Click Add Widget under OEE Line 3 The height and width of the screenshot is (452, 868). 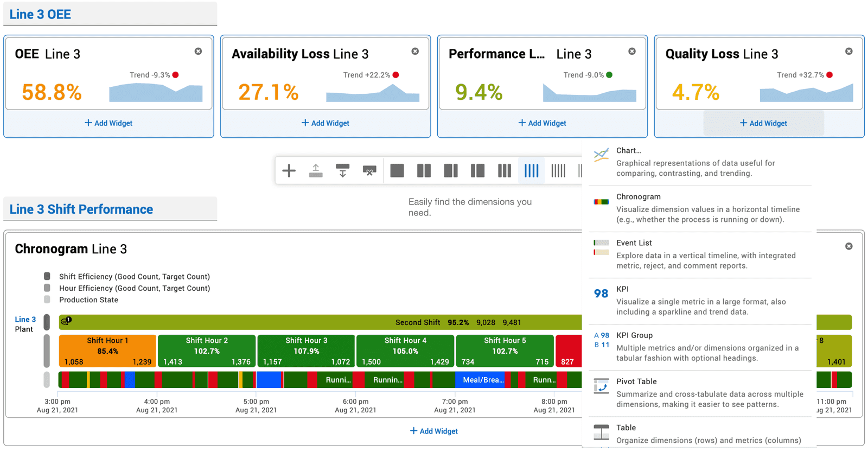coord(108,123)
